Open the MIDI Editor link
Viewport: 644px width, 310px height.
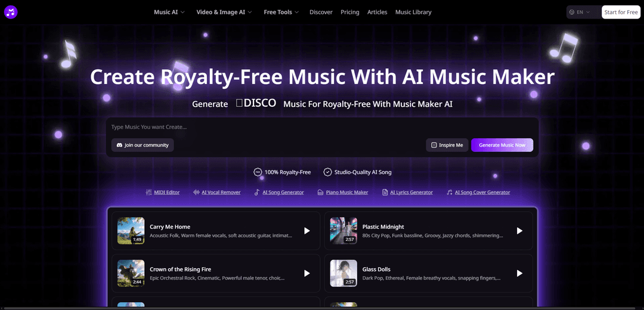pos(167,192)
